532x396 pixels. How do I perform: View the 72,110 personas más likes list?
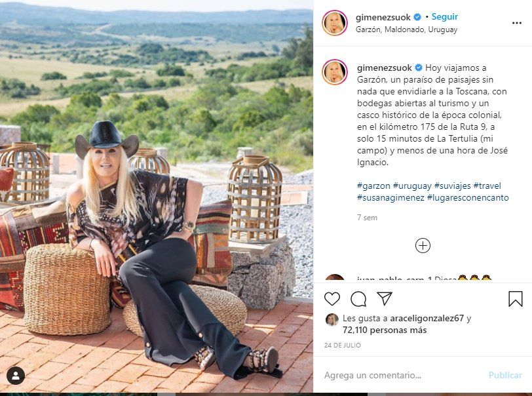[x=385, y=330]
